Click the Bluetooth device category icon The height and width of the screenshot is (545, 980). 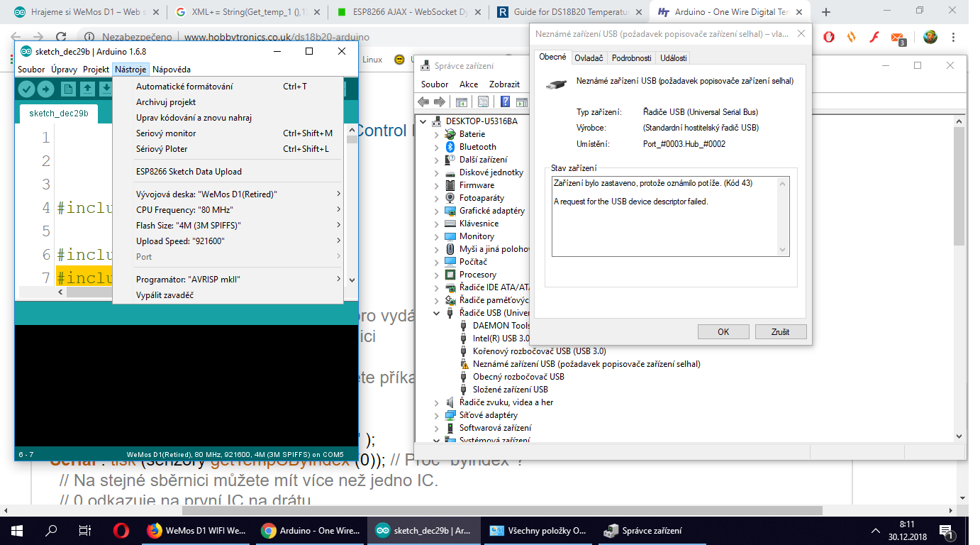coord(450,147)
